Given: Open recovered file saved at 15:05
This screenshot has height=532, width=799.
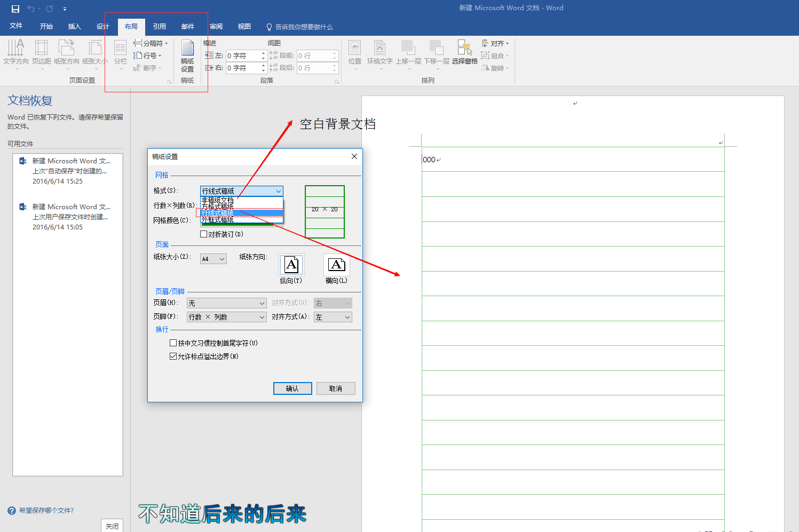Looking at the screenshot, I should [x=68, y=217].
